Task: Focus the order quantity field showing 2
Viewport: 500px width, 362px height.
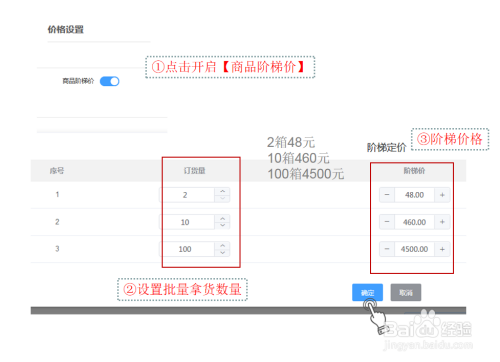Action: click(x=187, y=195)
